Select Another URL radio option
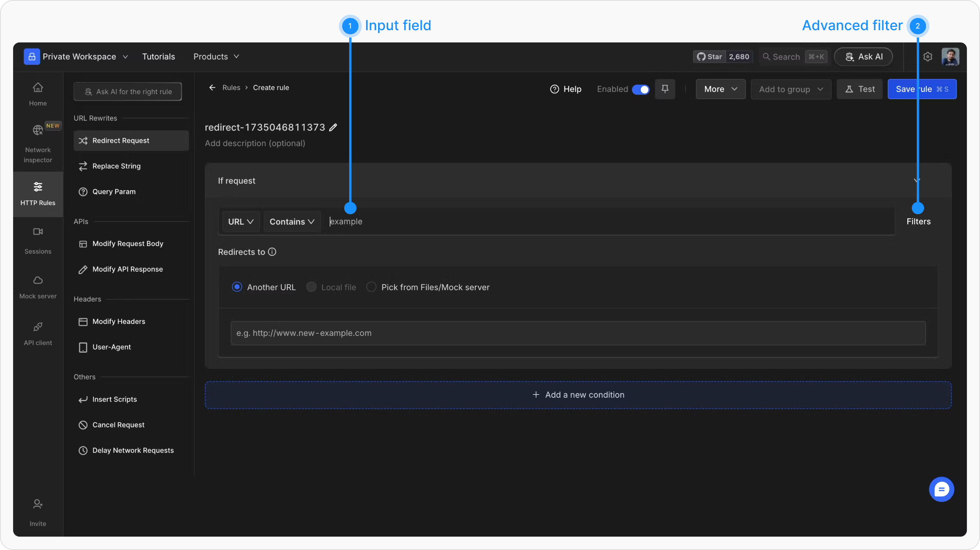Image resolution: width=980 pixels, height=550 pixels. point(237,287)
